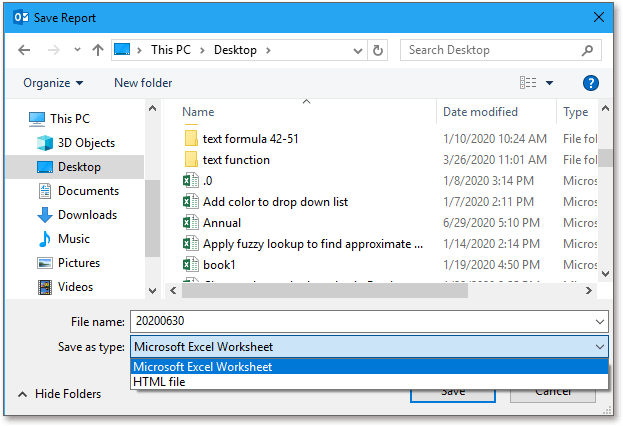Open Videos in navigation pane
The width and height of the screenshot is (623, 426).
tap(65, 287)
